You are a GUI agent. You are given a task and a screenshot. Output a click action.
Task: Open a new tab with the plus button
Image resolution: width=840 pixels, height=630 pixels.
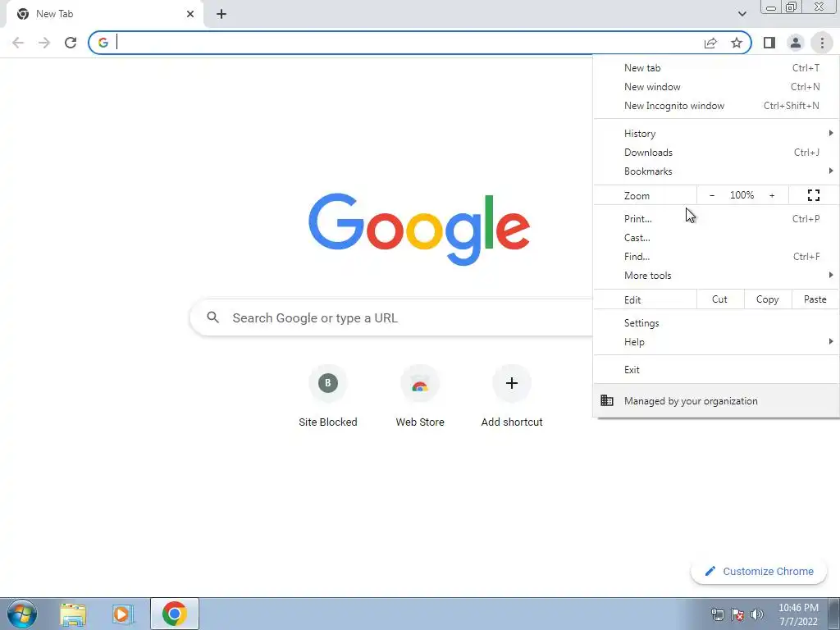(221, 14)
